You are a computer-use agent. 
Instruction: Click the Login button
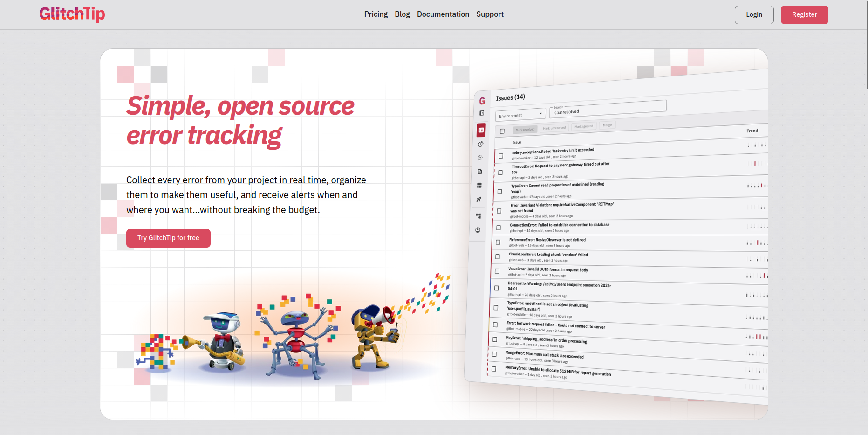pos(754,14)
